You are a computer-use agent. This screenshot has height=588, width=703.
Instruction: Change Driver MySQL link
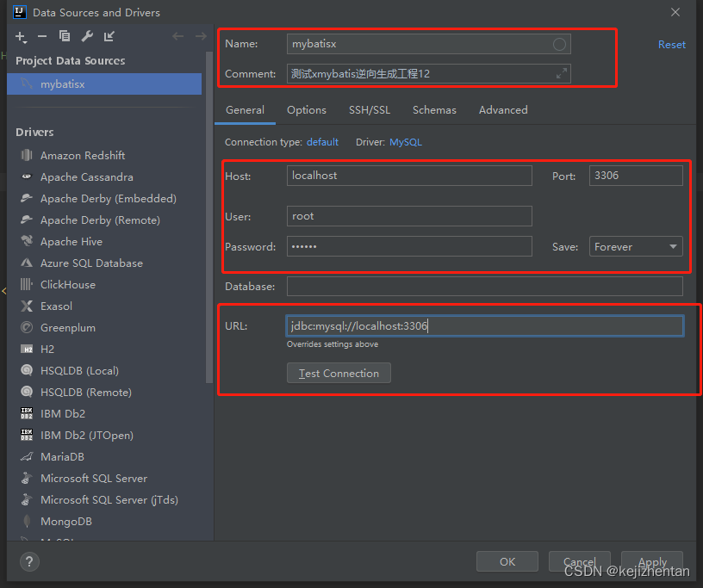(406, 142)
